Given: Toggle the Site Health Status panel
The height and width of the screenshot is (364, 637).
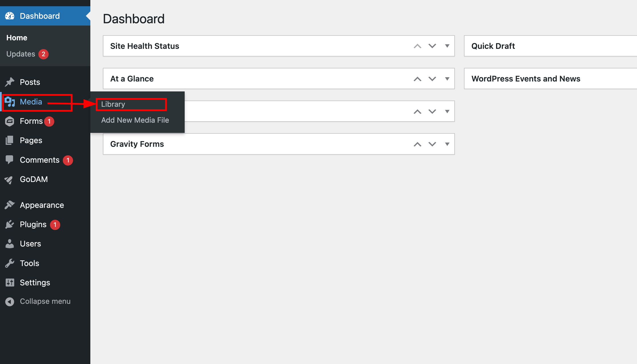Looking at the screenshot, I should [447, 46].
